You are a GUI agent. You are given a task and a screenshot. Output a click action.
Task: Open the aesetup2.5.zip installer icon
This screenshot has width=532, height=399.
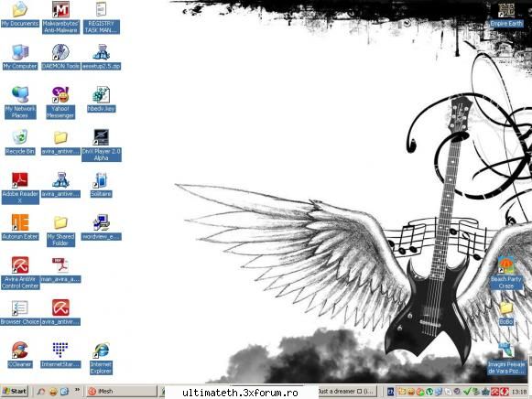[x=101, y=52]
